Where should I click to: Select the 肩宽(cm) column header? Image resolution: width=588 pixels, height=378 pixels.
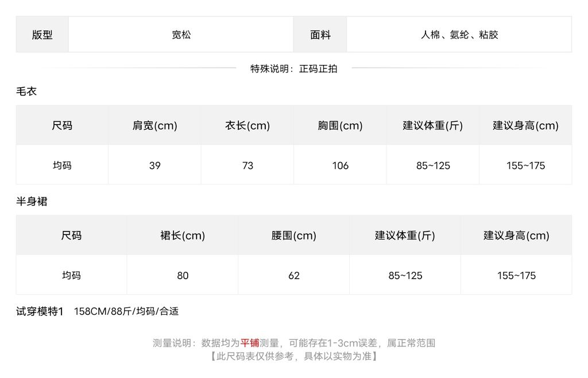click(154, 125)
